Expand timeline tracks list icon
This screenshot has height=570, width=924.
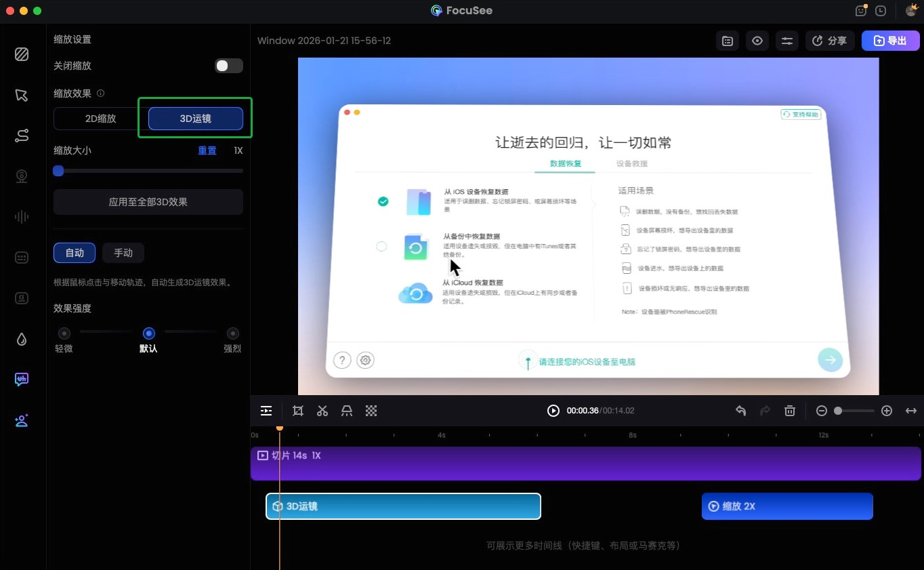click(266, 411)
